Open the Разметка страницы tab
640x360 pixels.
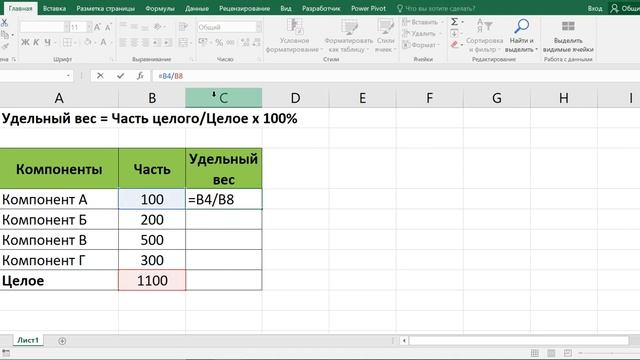click(105, 8)
